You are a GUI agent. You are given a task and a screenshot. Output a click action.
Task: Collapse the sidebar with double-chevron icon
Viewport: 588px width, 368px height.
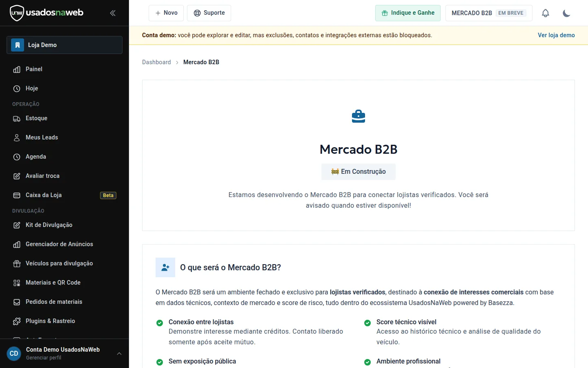click(113, 13)
